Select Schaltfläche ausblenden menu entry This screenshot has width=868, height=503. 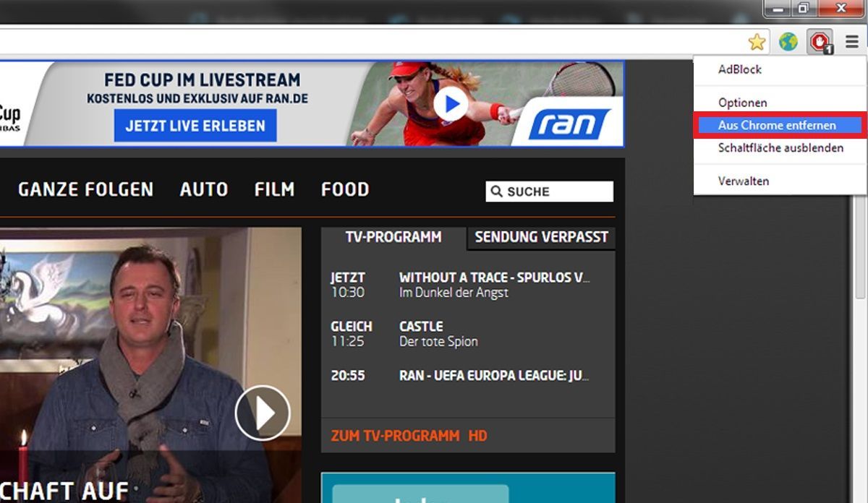(x=780, y=147)
